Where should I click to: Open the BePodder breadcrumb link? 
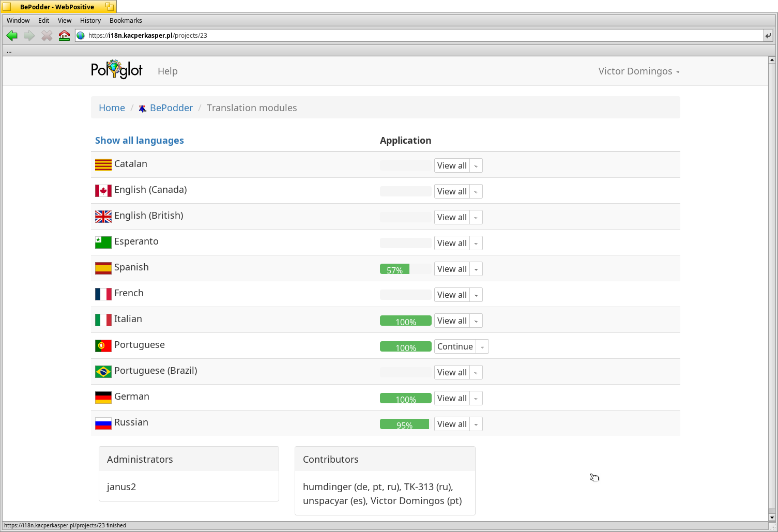(171, 108)
